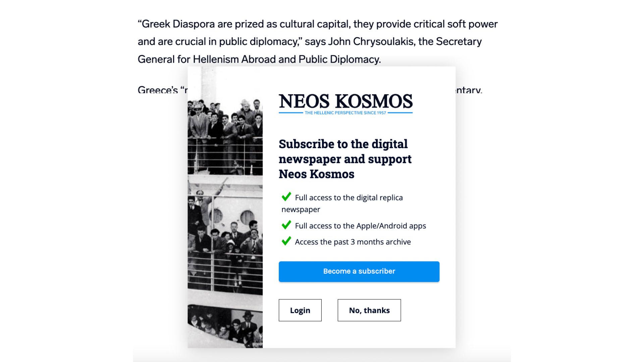Select the 'Full access to the digital replica' text
644x362 pixels.
(x=349, y=198)
